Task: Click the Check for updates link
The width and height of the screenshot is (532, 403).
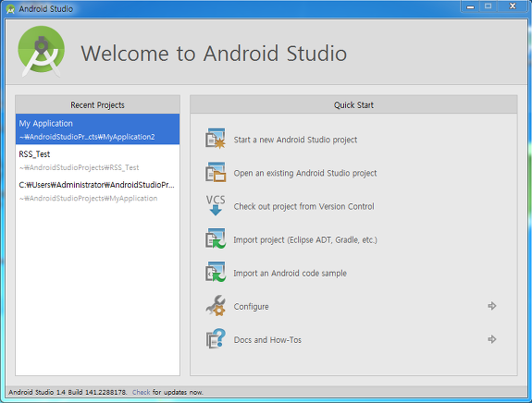Action: (x=142, y=392)
